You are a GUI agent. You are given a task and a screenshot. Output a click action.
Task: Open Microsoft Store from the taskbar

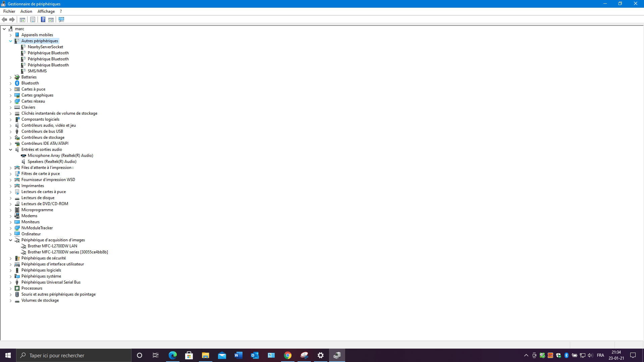coord(189,355)
